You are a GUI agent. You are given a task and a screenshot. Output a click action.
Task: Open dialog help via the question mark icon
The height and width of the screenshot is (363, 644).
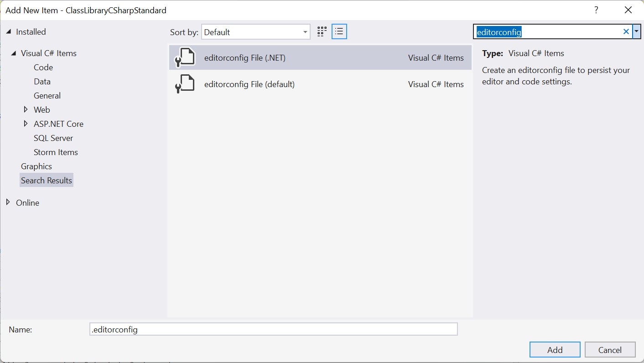tap(596, 10)
